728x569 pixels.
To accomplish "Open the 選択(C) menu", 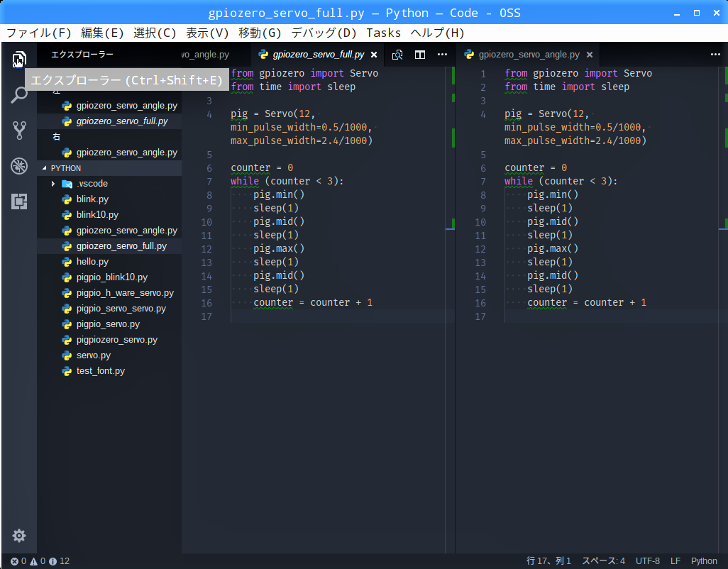I will point(155,33).
